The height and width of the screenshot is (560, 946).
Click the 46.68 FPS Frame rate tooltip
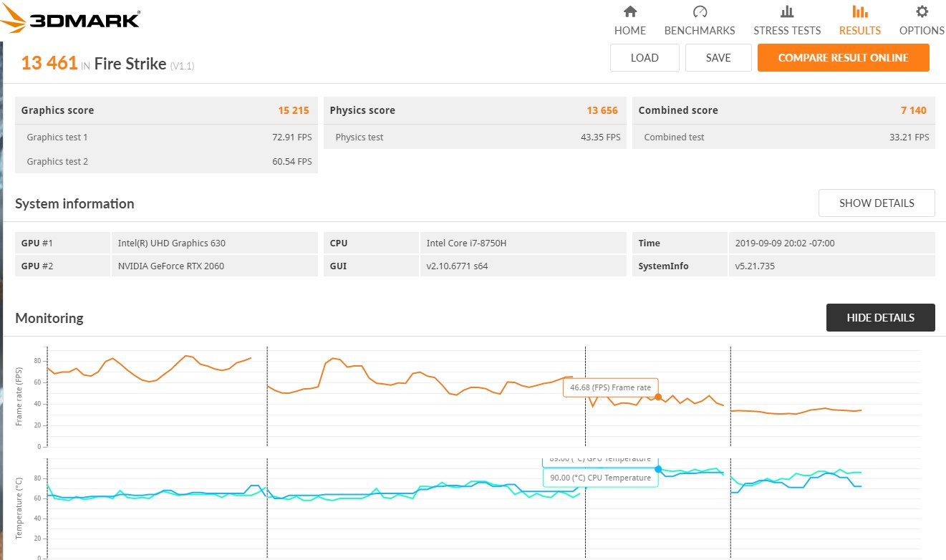610,387
